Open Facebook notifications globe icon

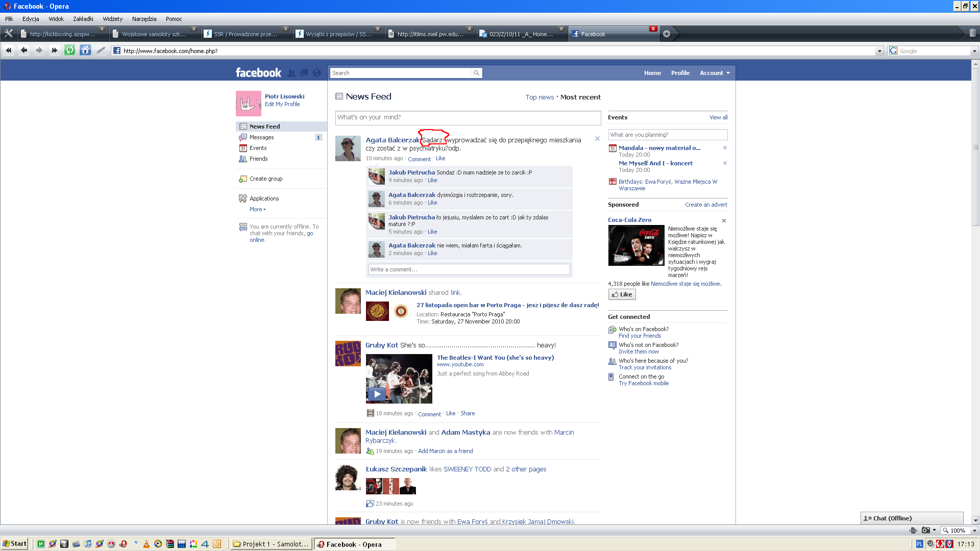pyautogui.click(x=317, y=73)
